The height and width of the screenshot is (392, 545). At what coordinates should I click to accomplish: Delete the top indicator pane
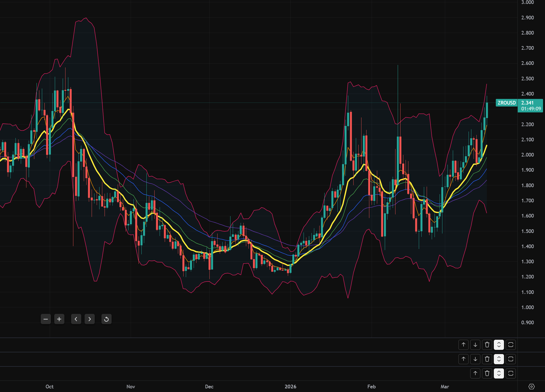[487, 345]
